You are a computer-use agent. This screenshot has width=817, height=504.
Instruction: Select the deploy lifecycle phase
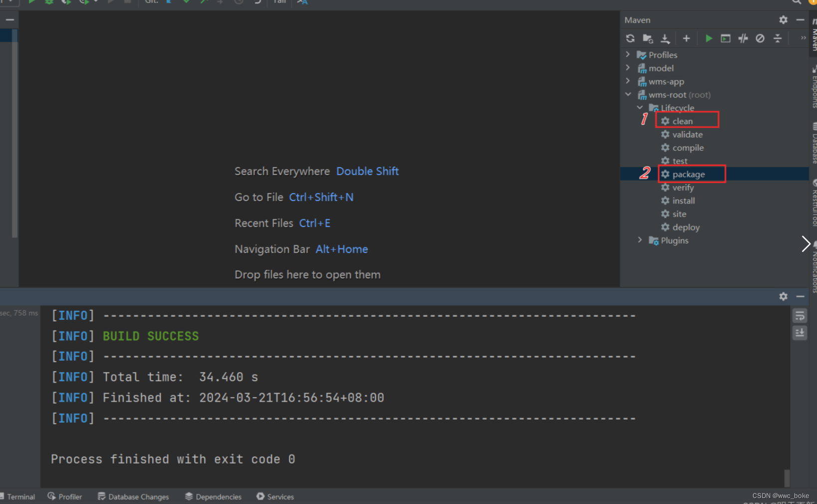714,227
